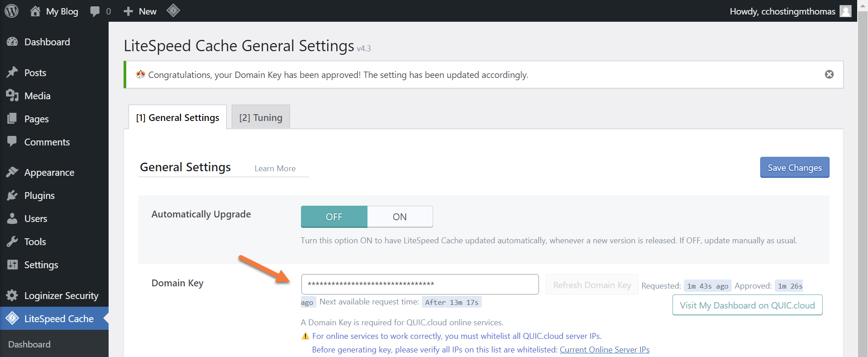Open Visit My Dashboard on QUIC.cloud
868x357 pixels.
747,305
